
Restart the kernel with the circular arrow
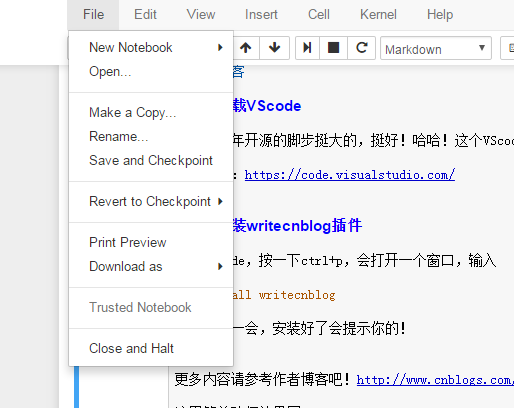pyautogui.click(x=362, y=48)
